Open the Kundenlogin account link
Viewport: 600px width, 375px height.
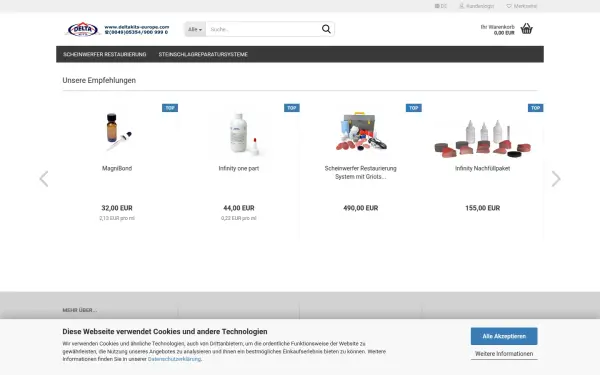pyautogui.click(x=476, y=6)
